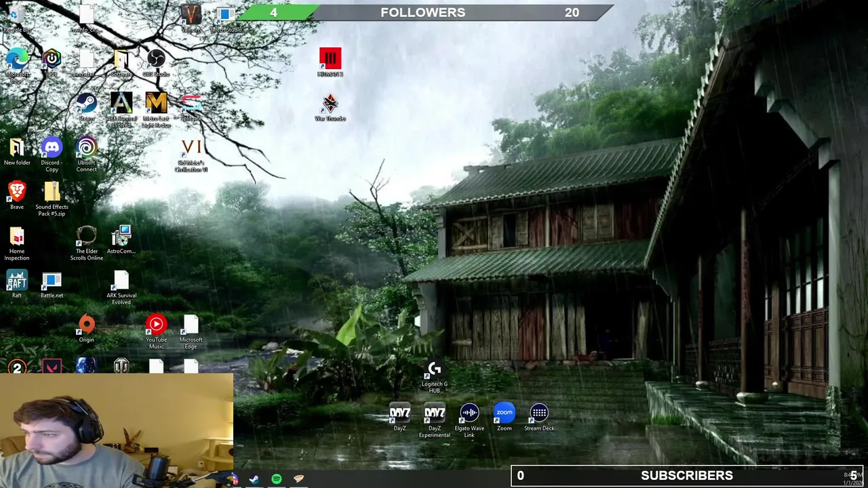Screen dimensions: 868x488
Task: Open the blank-page Microsoft Edge shortcut
Action: tap(191, 332)
